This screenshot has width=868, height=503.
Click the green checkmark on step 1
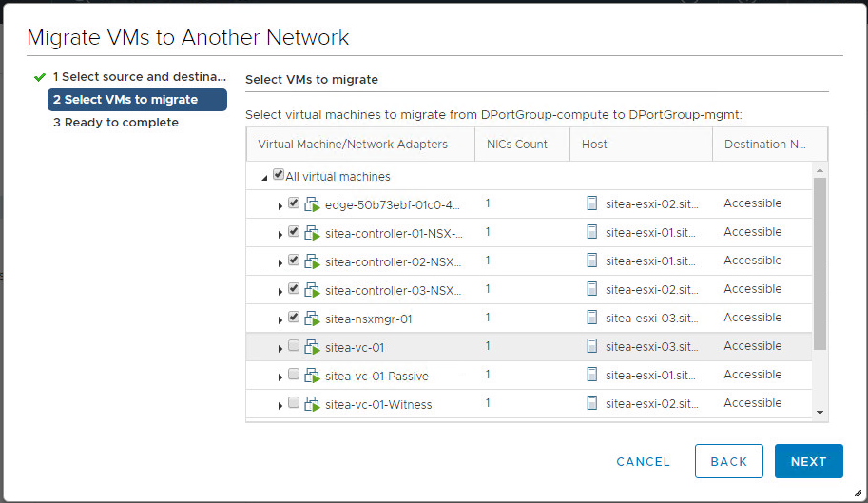(x=39, y=76)
